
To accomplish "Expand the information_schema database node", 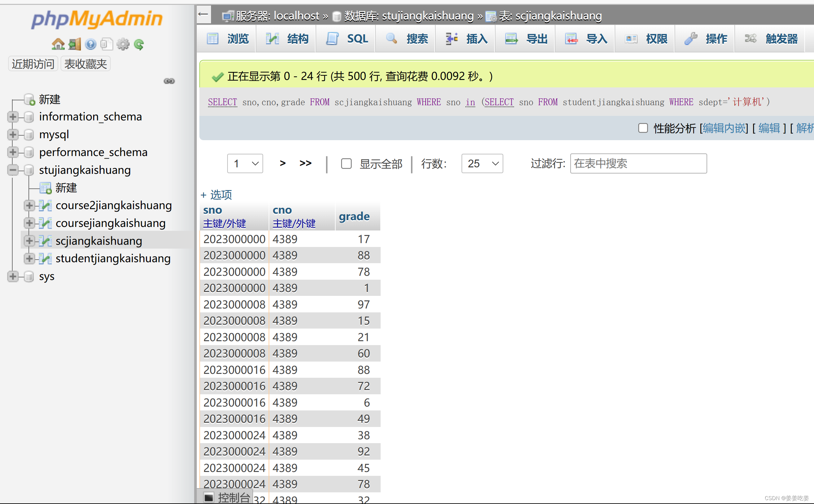I will click(x=13, y=117).
